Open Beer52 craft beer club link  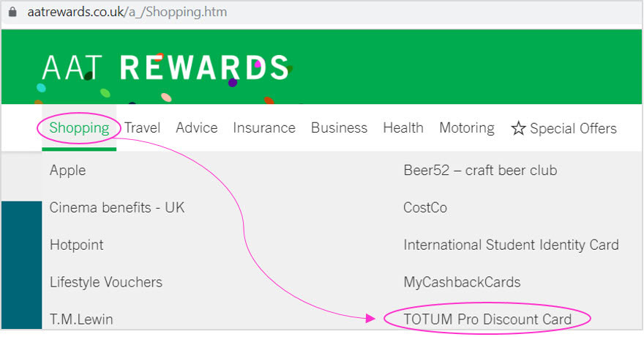coord(480,170)
